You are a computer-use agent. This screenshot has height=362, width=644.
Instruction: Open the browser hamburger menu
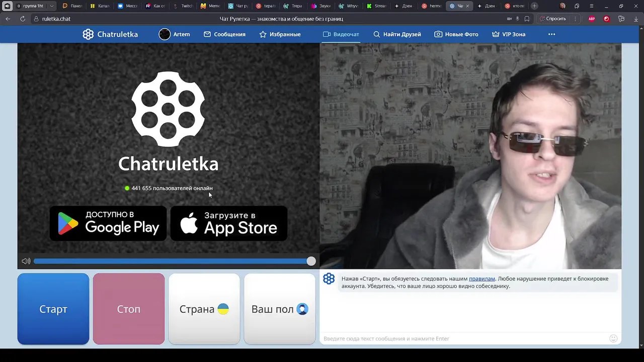tap(592, 6)
